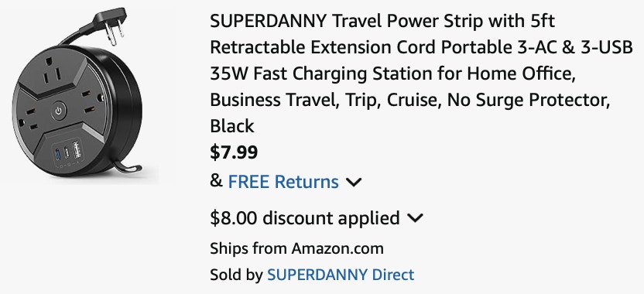Open the SUPERDANNY power strip product thumbnail
The height and width of the screenshot is (294, 644).
point(77,94)
